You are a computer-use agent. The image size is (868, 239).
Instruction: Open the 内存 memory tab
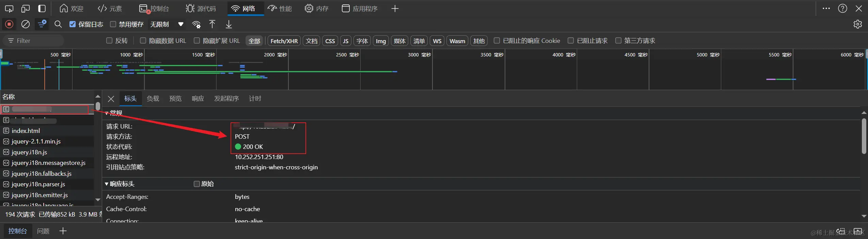pyautogui.click(x=316, y=8)
